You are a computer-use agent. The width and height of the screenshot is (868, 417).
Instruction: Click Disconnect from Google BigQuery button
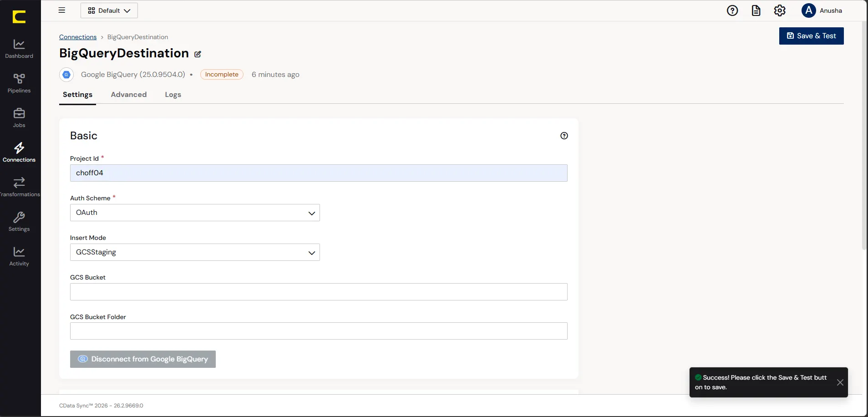tap(143, 359)
